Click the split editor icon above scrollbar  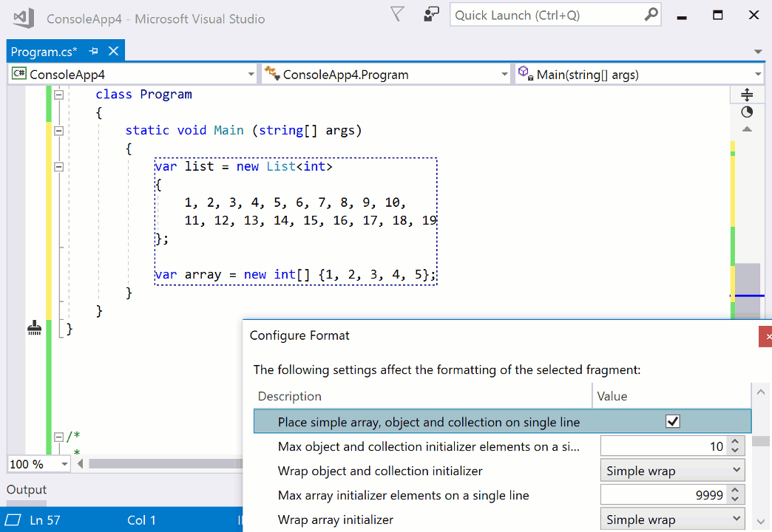(x=747, y=95)
